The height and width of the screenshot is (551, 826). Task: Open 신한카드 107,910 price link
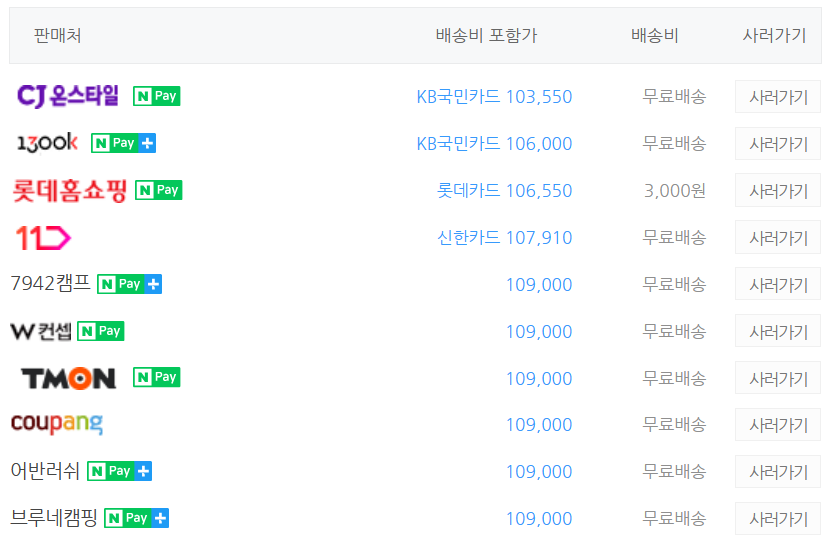click(x=505, y=238)
